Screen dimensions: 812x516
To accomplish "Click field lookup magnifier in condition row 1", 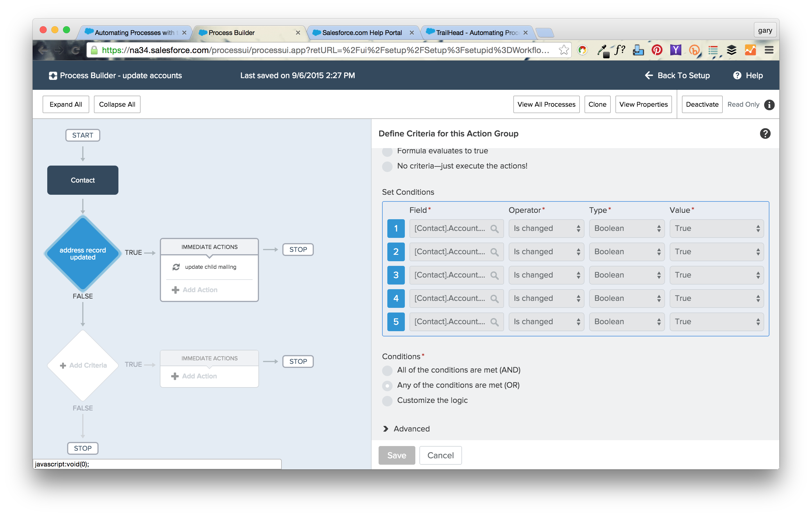I will click(x=494, y=229).
